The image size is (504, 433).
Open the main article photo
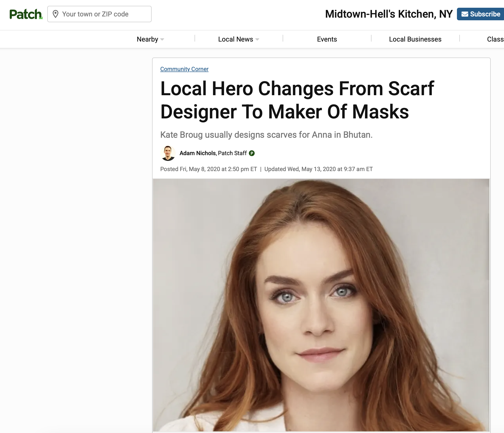coord(321,305)
